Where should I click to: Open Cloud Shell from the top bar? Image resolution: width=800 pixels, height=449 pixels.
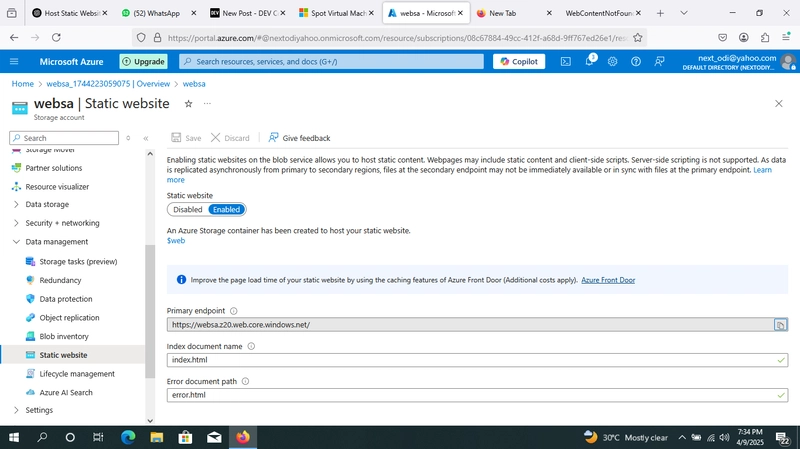[x=565, y=61]
